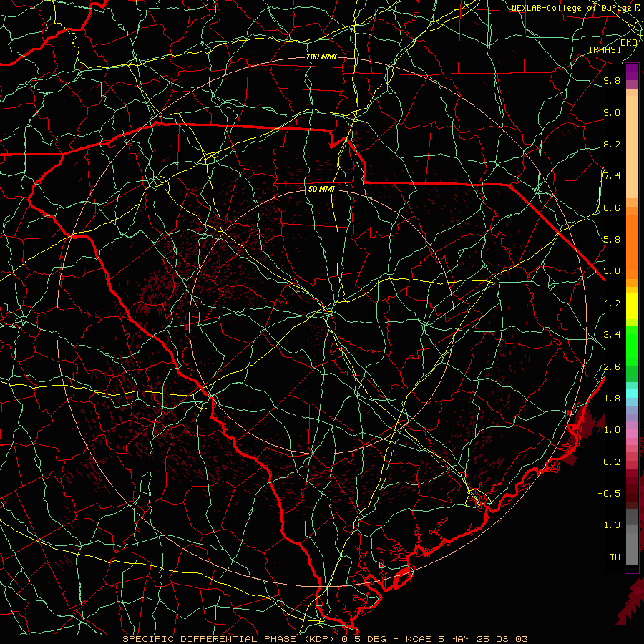Screen dimensions: 644x644
Task: Click the 7.4 value on color scale
Action: (612, 176)
